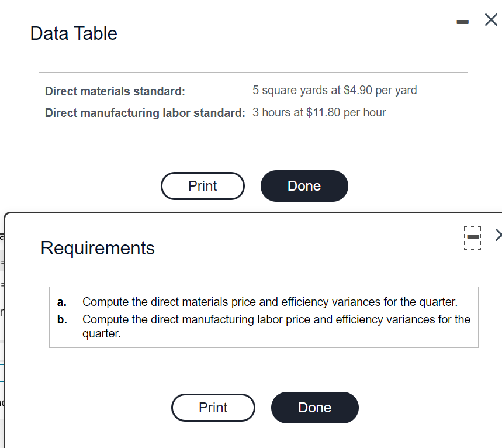Close the Data Table dialog

491,20
